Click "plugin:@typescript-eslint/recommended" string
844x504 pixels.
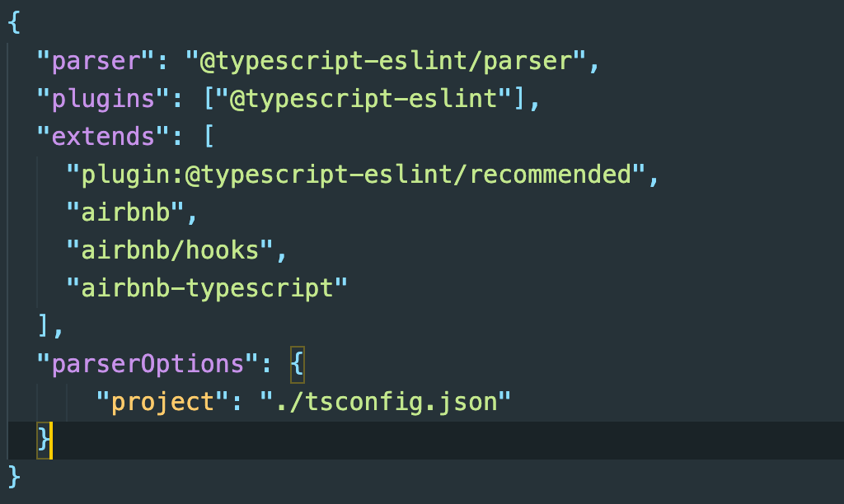[x=355, y=175]
